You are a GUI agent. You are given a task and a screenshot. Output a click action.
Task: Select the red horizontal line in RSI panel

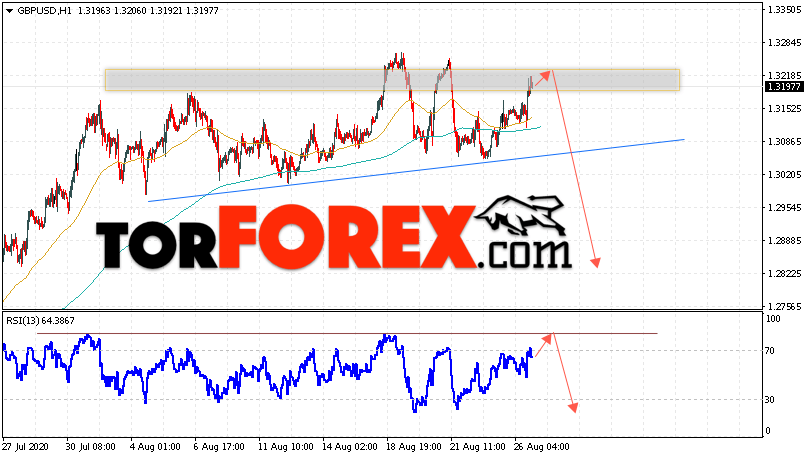pyautogui.click(x=347, y=334)
